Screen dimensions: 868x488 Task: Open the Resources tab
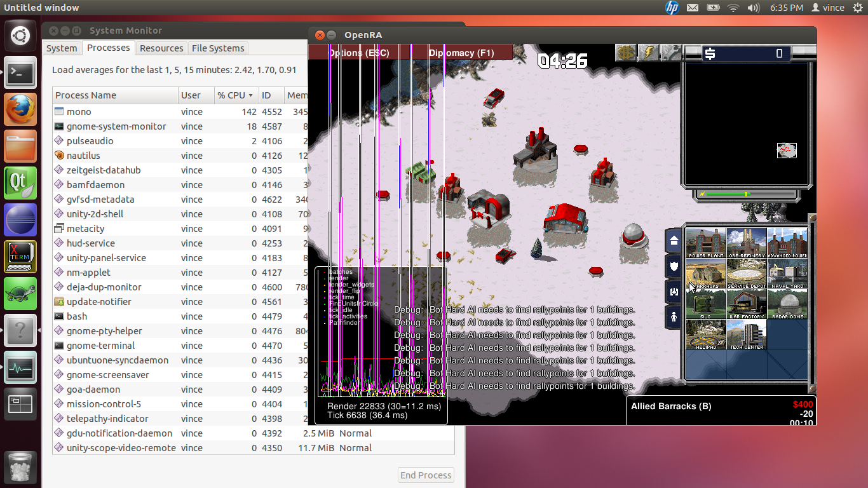click(x=161, y=48)
